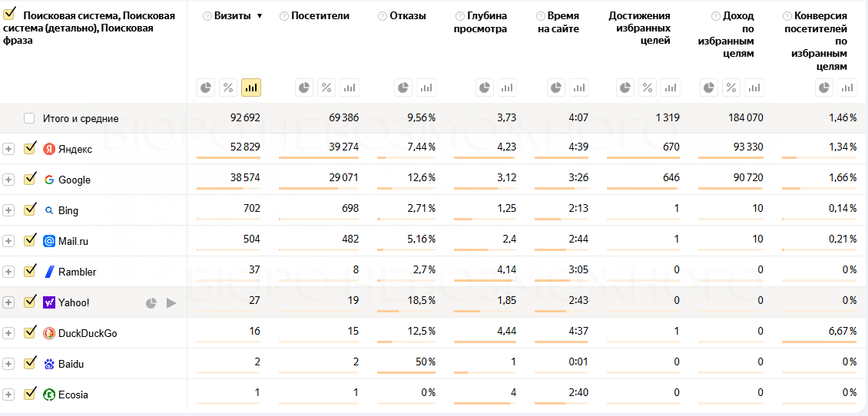868x416 pixels.
Task: Select percent icon under Посетители column
Action: (326, 87)
